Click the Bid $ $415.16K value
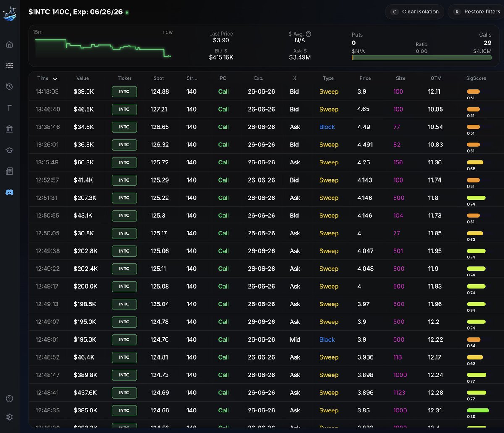This screenshot has height=433, width=504. coord(221,57)
